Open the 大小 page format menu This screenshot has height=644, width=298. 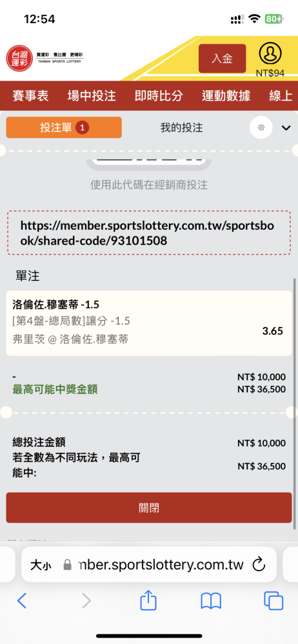(x=41, y=565)
